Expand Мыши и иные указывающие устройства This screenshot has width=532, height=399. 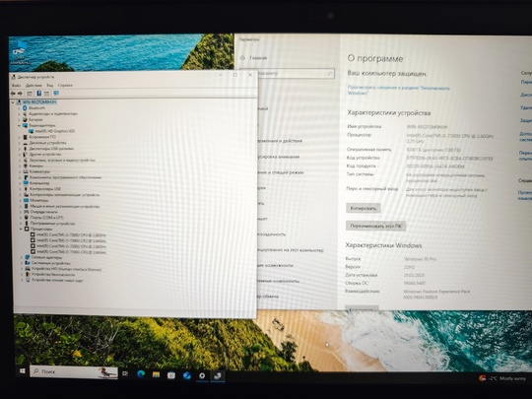[x=21, y=206]
